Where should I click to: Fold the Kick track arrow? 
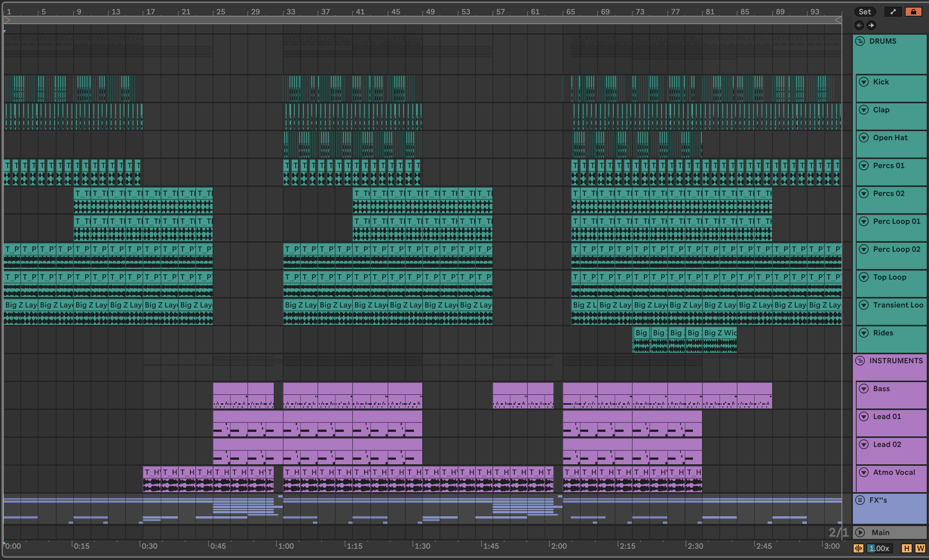click(x=864, y=82)
